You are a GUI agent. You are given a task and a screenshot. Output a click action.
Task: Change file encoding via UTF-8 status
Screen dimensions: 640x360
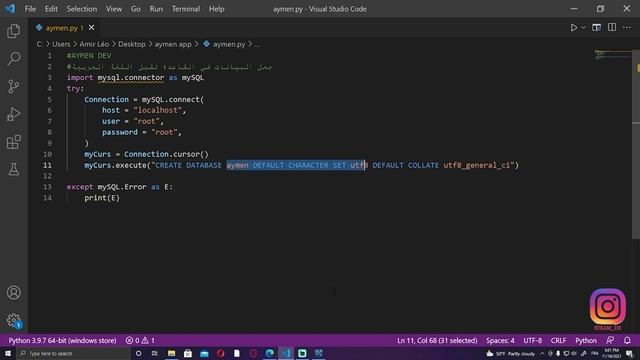pos(533,340)
